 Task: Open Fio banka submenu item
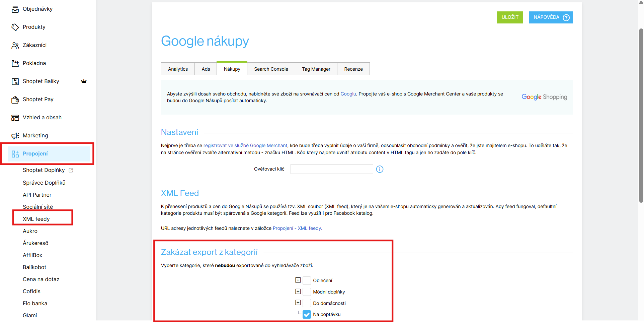35,304
